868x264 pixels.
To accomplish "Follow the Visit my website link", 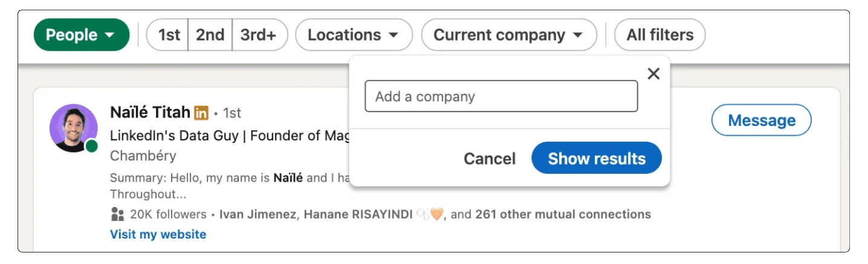I will tap(158, 234).
